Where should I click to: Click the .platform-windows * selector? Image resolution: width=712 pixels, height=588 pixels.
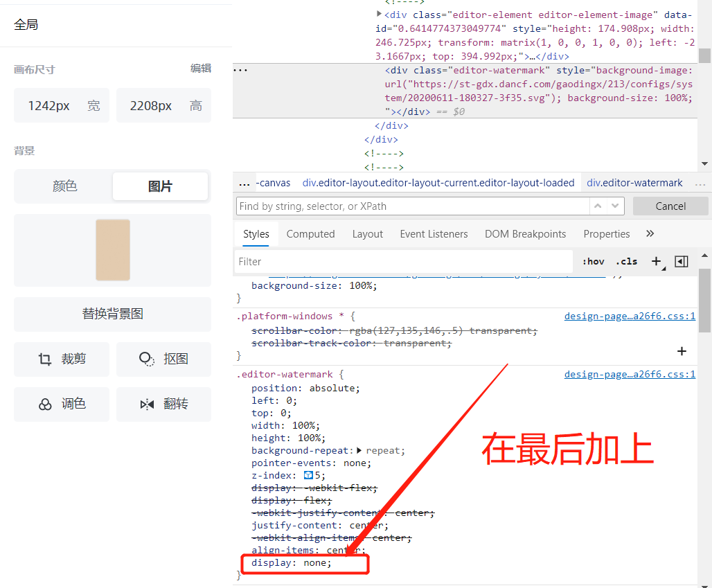point(290,316)
